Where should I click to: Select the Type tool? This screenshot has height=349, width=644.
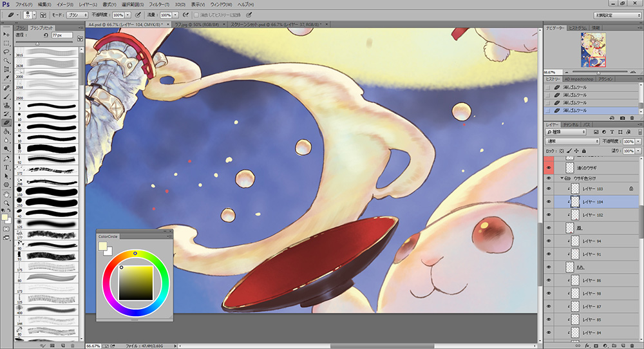coord(6,167)
